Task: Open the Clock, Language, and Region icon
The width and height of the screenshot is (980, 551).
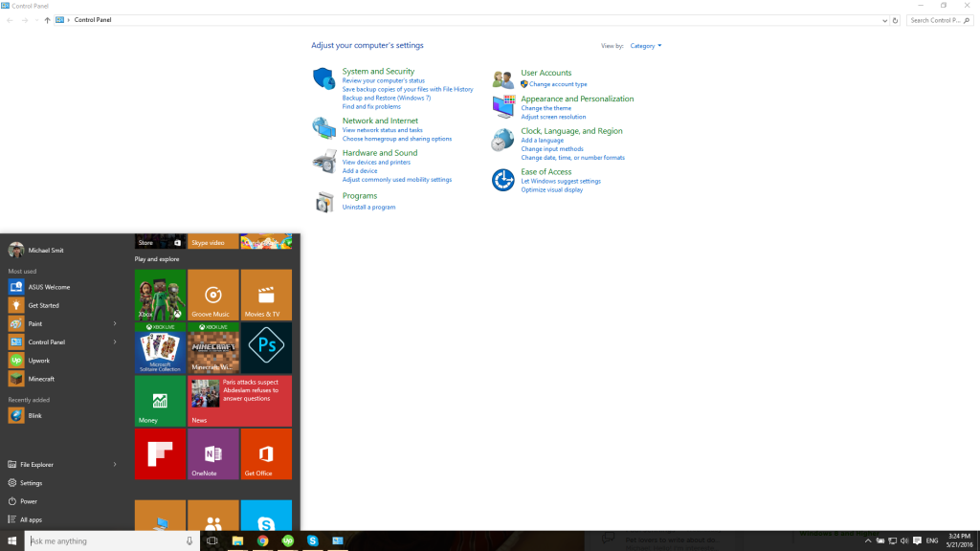Action: pos(502,140)
